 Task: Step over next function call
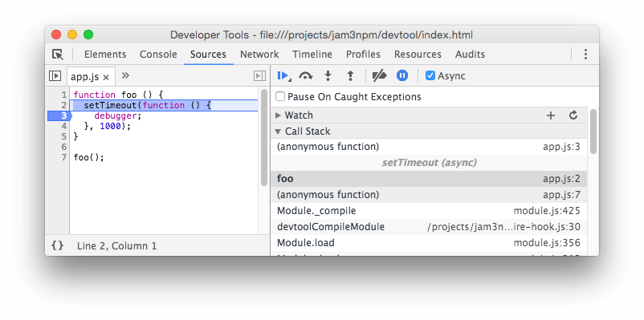(306, 76)
